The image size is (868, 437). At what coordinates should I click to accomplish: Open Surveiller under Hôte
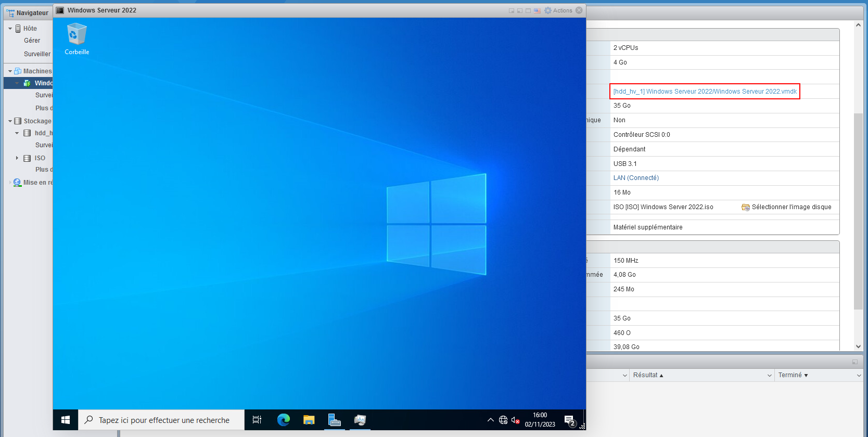[37, 54]
